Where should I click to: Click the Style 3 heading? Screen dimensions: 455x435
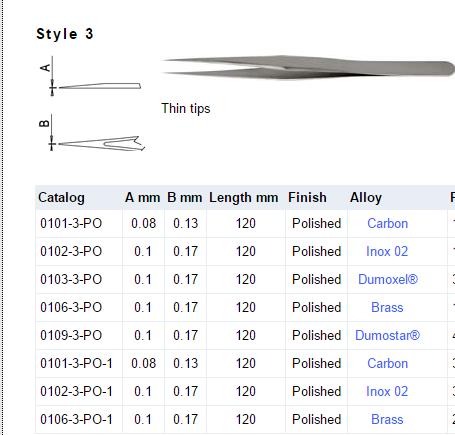[x=65, y=34]
